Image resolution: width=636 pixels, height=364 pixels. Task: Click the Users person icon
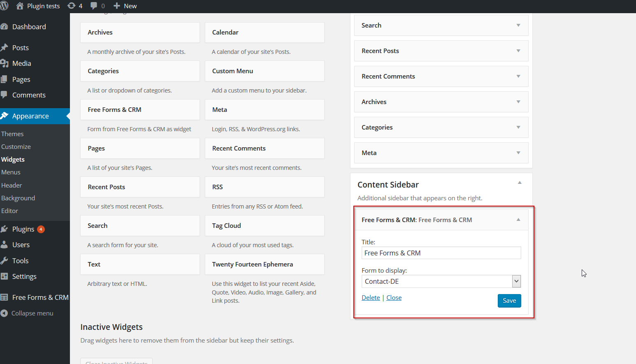coord(4,245)
